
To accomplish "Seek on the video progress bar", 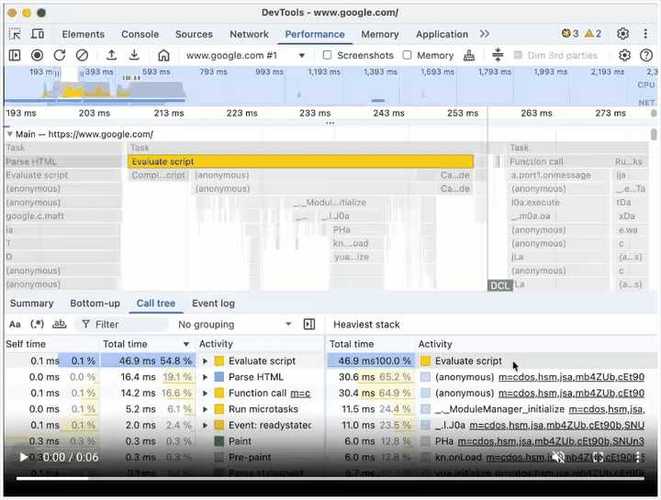I will pos(330,478).
